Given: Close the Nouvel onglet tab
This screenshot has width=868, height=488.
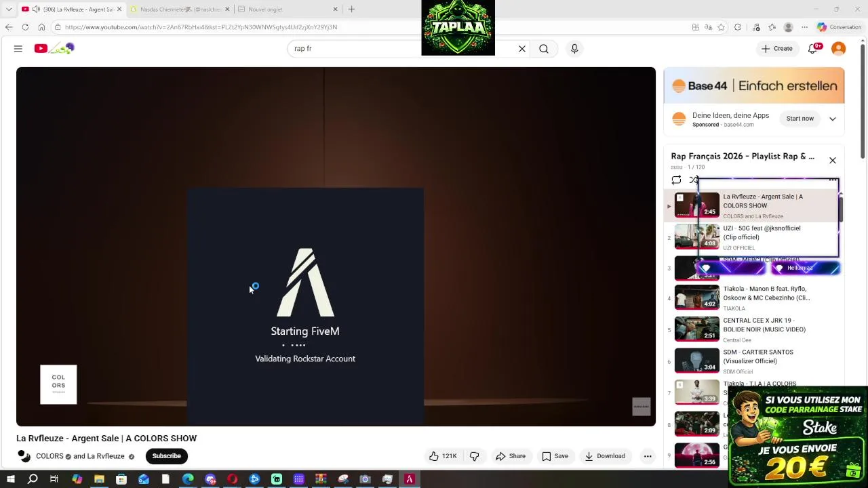Looking at the screenshot, I should (x=335, y=9).
